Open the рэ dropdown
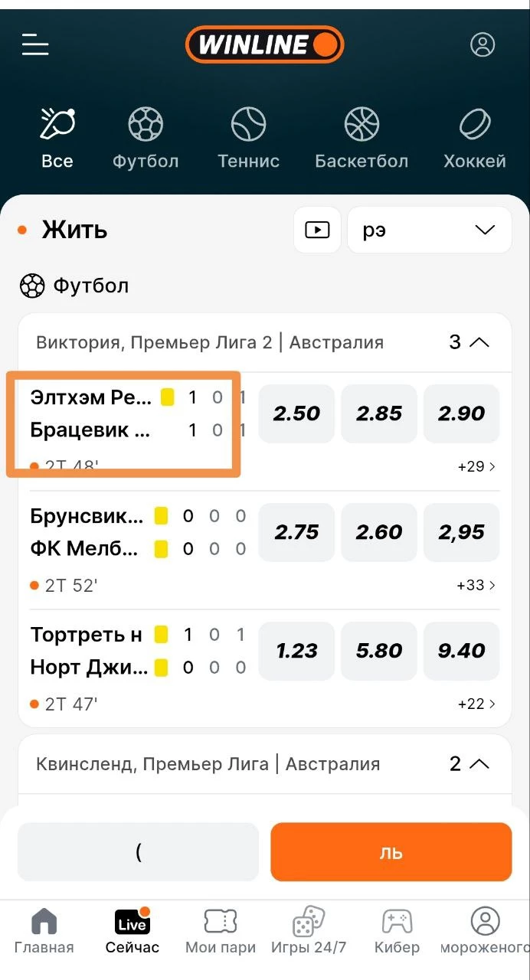 tap(429, 230)
